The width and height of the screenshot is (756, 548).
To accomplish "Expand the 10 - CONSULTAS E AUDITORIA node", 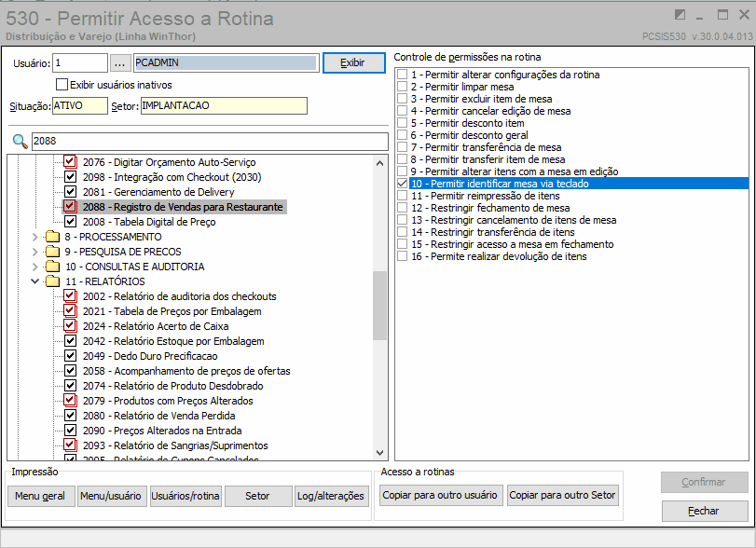I will pos(34,267).
